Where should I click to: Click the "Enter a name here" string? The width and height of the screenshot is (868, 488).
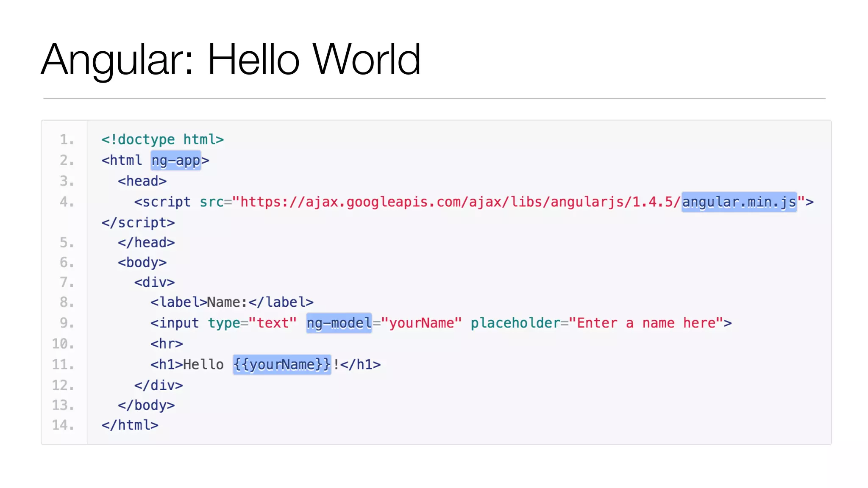(x=646, y=323)
